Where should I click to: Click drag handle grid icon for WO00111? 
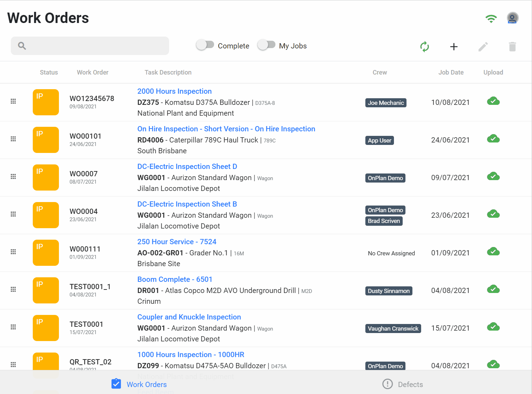pyautogui.click(x=13, y=252)
